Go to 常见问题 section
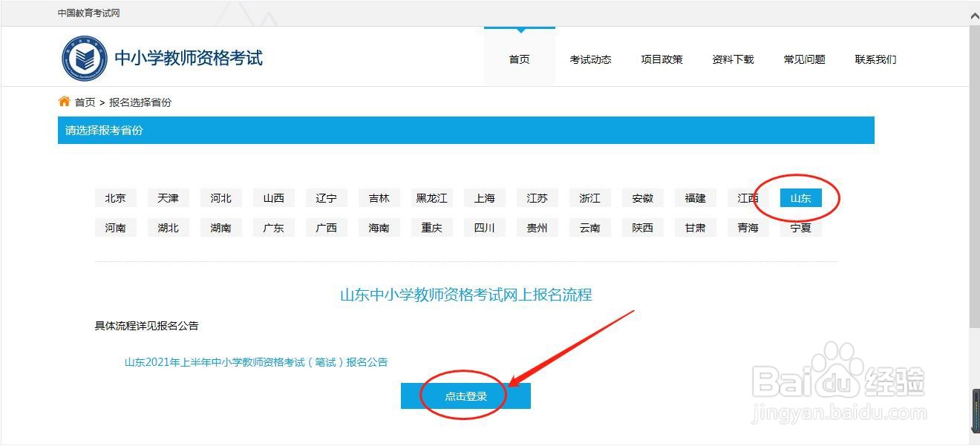980x446 pixels. tap(804, 59)
